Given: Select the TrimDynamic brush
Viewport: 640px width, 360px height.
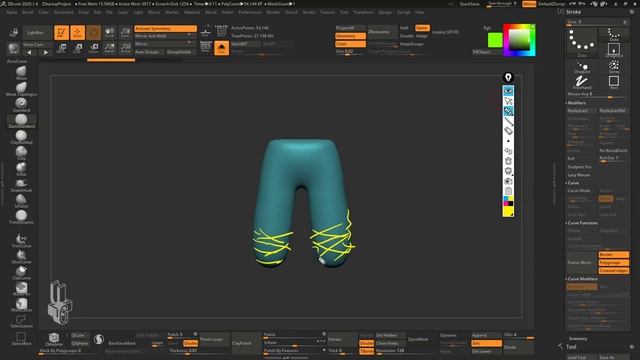Looking at the screenshot, I should point(21,217).
